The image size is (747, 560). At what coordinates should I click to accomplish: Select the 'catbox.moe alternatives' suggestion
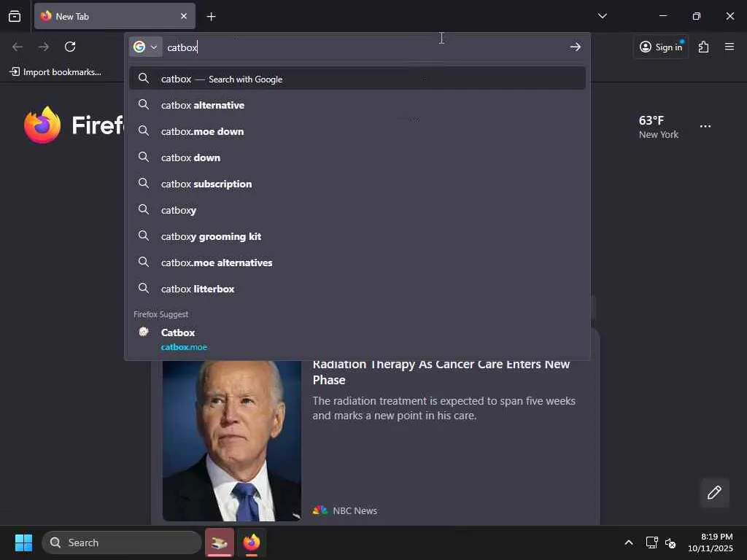click(357, 262)
